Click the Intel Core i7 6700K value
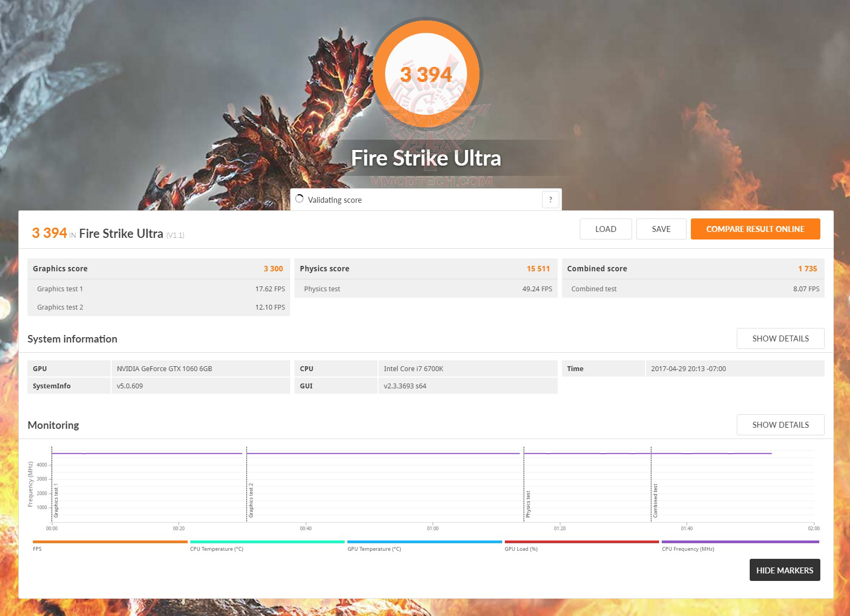This screenshot has height=616, width=850. [x=414, y=369]
